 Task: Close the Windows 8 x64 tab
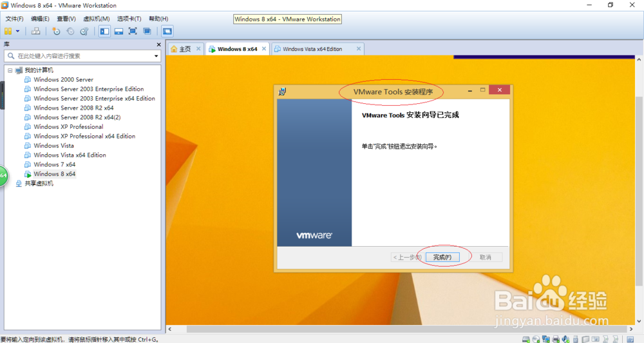tap(264, 48)
